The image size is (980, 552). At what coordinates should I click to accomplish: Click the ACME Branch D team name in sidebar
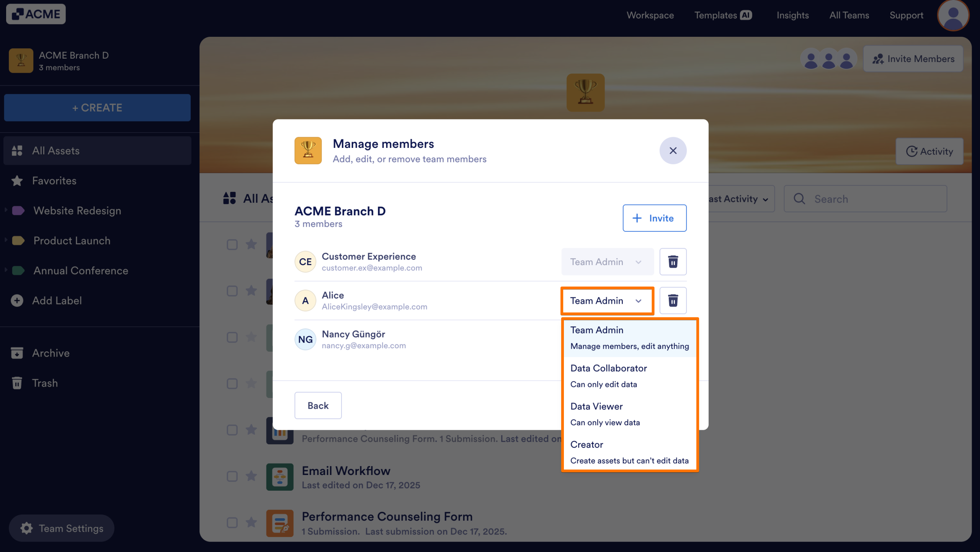click(74, 56)
